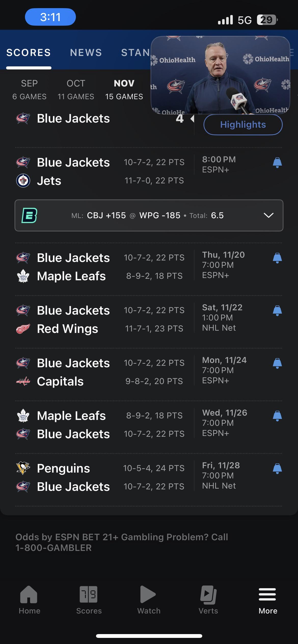Toggle alert bell for Penguins game
The height and width of the screenshot is (644, 298).
point(277,469)
